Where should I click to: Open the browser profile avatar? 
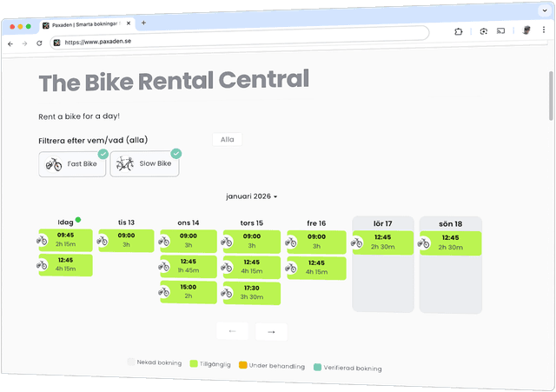(x=526, y=30)
